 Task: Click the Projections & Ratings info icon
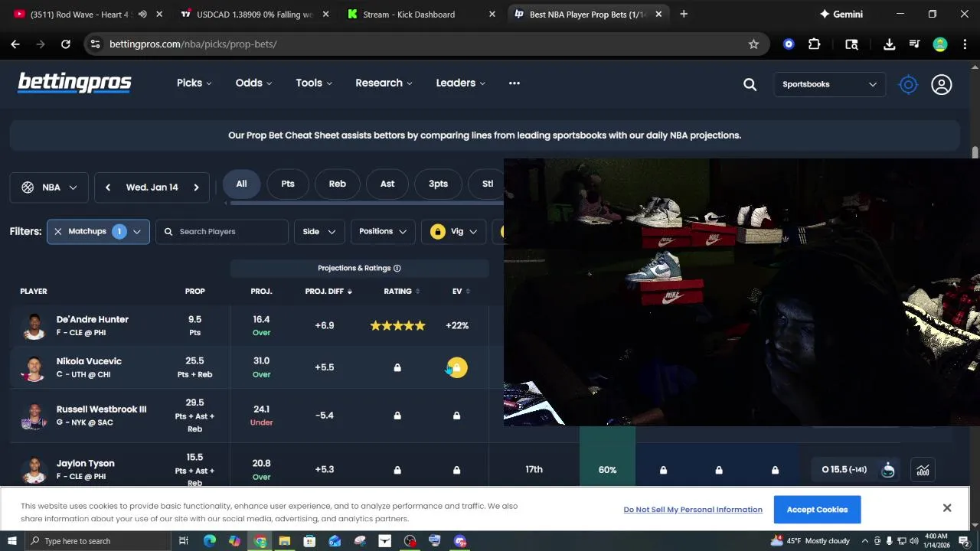[397, 269]
